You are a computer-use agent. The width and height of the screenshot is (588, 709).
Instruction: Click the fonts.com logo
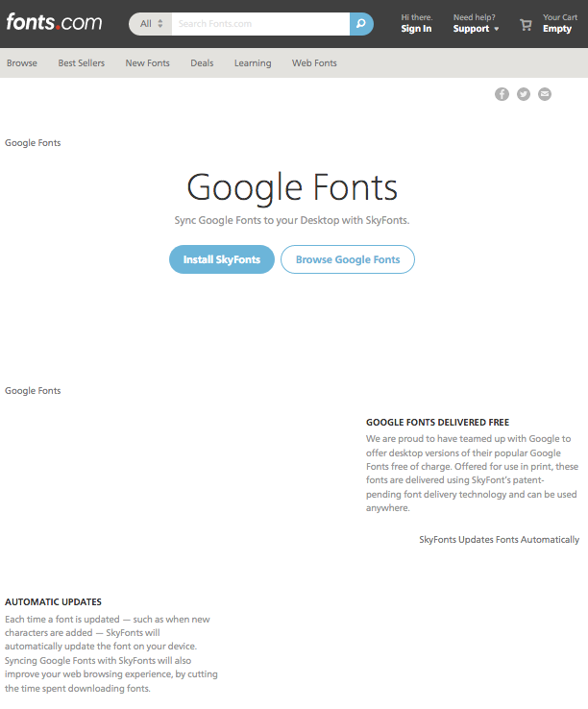pyautogui.click(x=54, y=22)
